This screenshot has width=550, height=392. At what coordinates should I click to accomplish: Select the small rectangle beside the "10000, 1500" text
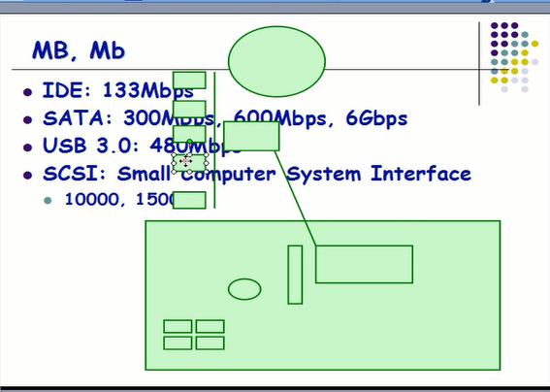click(189, 200)
